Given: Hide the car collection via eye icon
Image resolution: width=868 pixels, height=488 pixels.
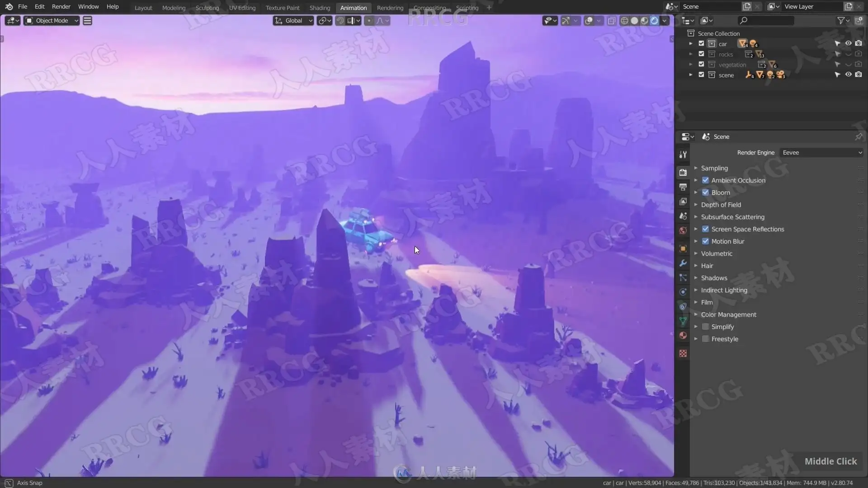Looking at the screenshot, I should [x=848, y=43].
